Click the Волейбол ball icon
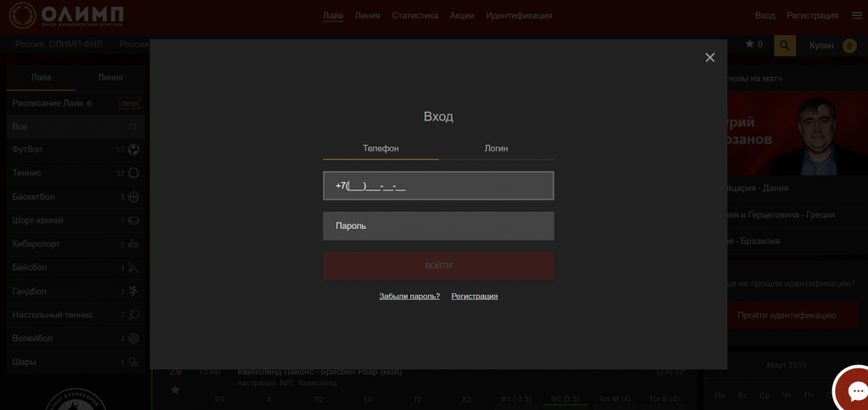 tap(133, 339)
